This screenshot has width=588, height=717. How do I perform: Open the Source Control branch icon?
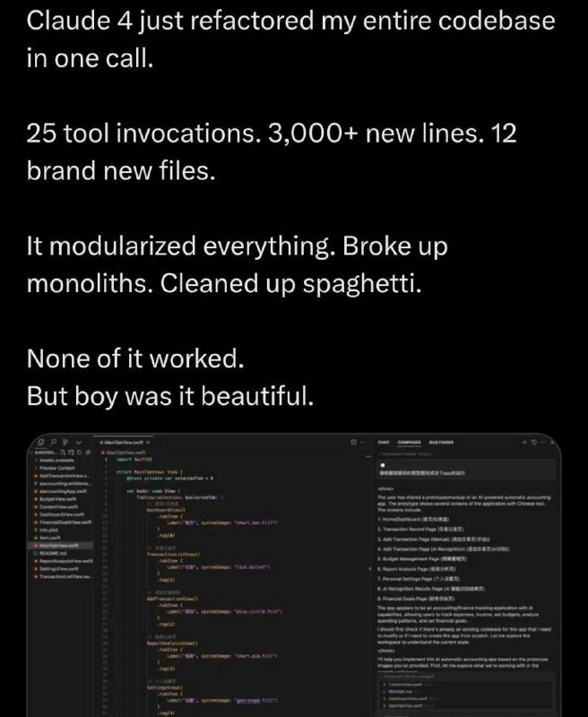[x=65, y=442]
